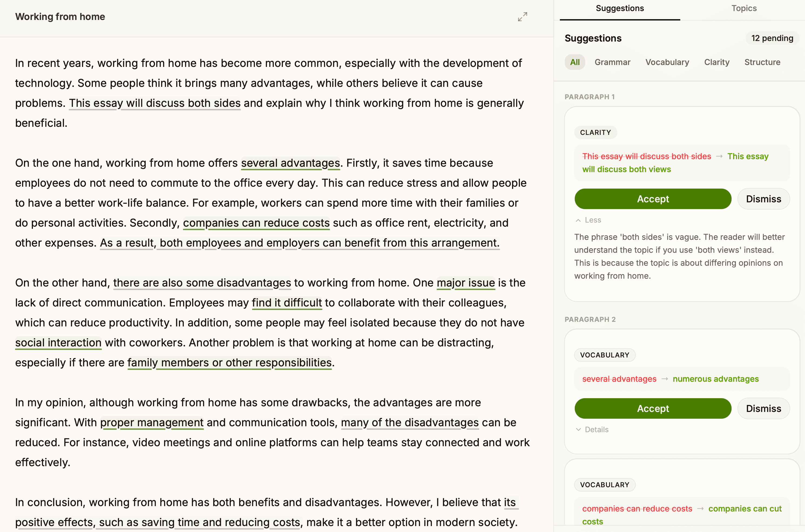Click underlined 'companies can reduce costs' text
This screenshot has height=532, width=805.
tap(256, 223)
